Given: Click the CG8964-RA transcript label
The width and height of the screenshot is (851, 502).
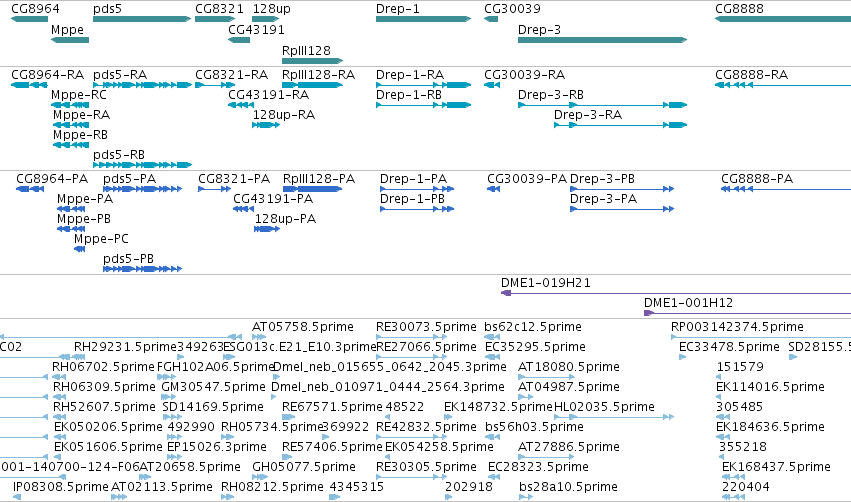Looking at the screenshot, I should (x=48, y=74).
